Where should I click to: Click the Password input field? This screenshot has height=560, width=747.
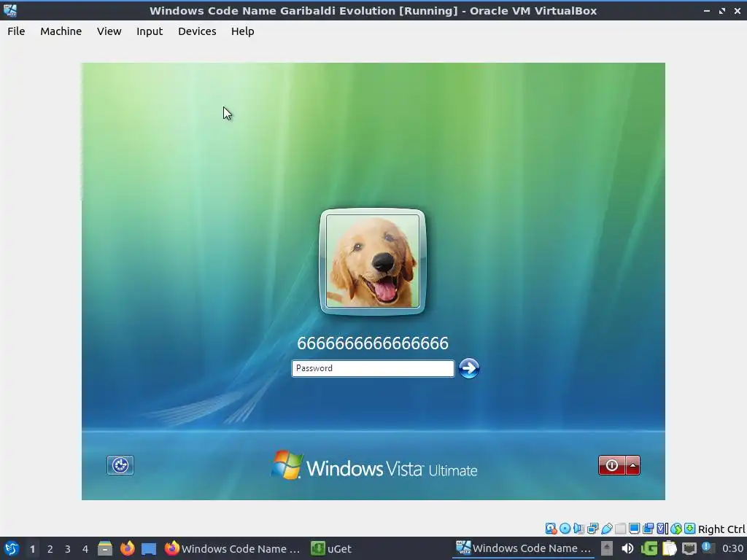[x=373, y=368]
